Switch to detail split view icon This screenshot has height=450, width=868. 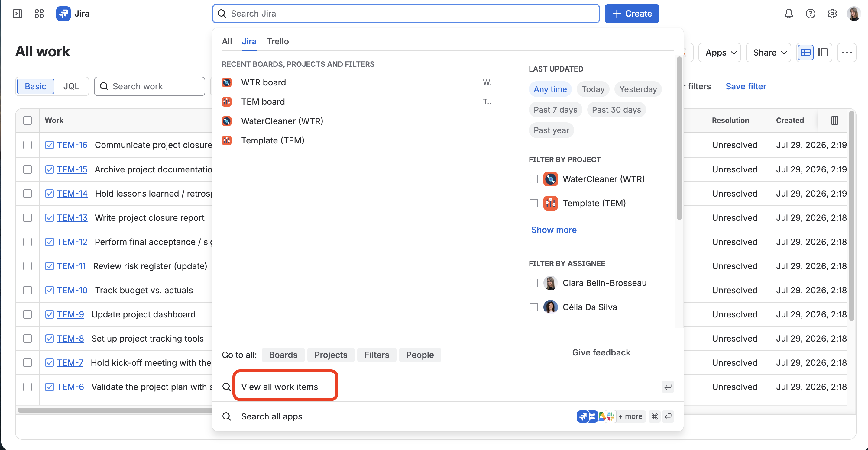point(822,53)
